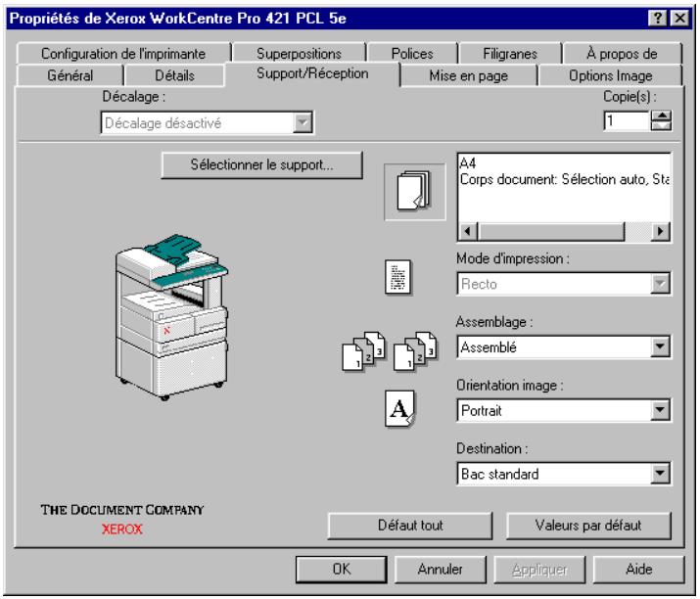The image size is (700, 599).
Task: Click the 'A4' line in summary box
Action: (x=468, y=162)
